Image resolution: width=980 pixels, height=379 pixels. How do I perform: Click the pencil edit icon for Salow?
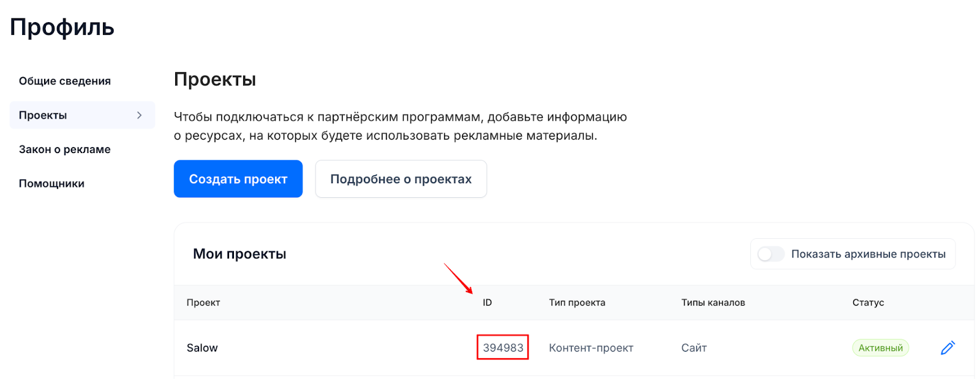(948, 348)
